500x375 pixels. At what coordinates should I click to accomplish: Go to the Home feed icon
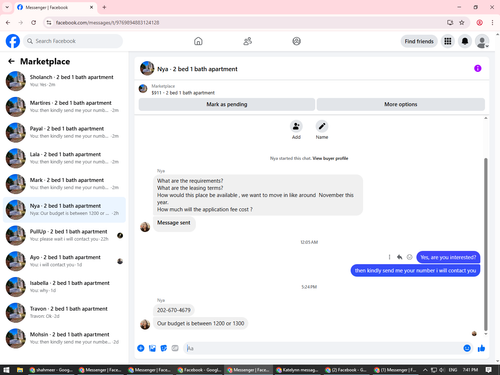tap(198, 41)
